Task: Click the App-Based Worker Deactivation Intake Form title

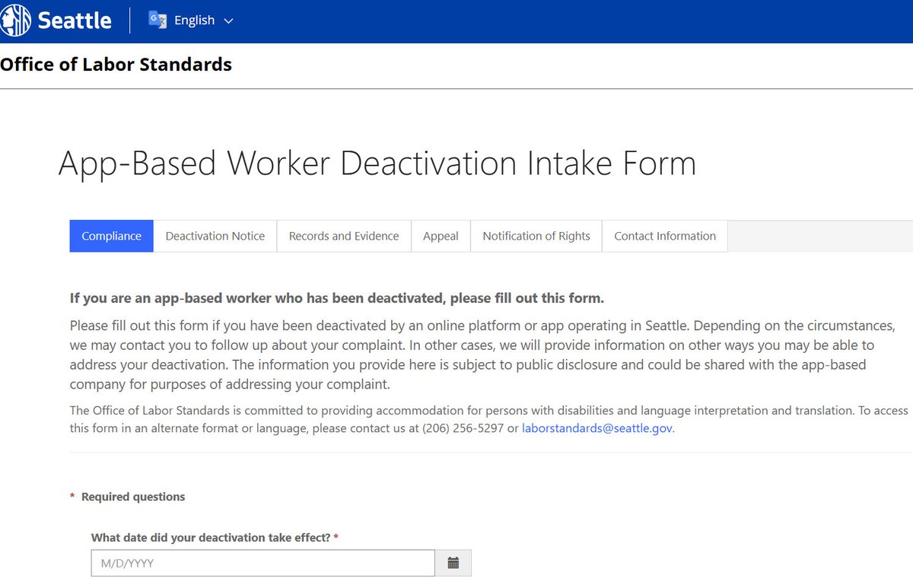Action: (x=377, y=163)
